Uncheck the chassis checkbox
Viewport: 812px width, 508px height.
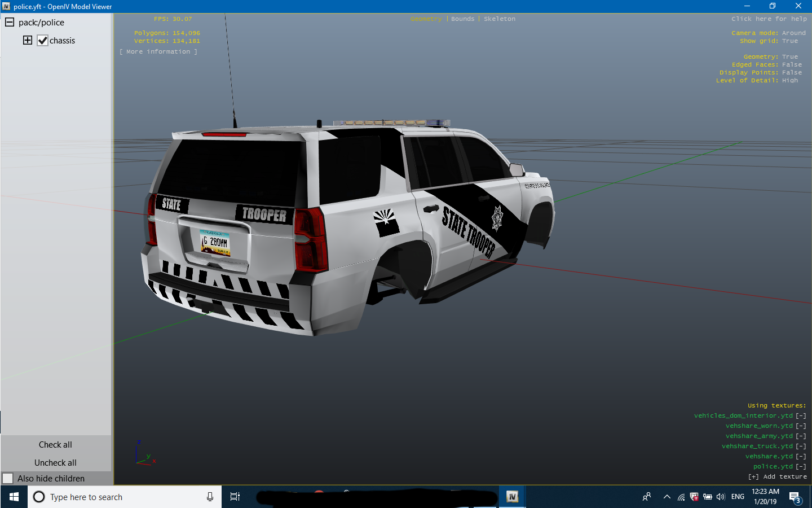[x=42, y=41]
